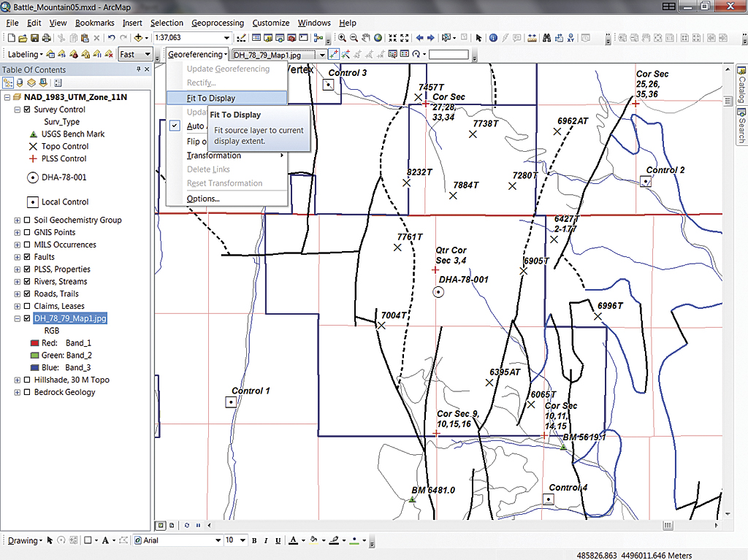Screen dimensions: 748x560
Task: Click the New Map File icon
Action: [x=12, y=38]
